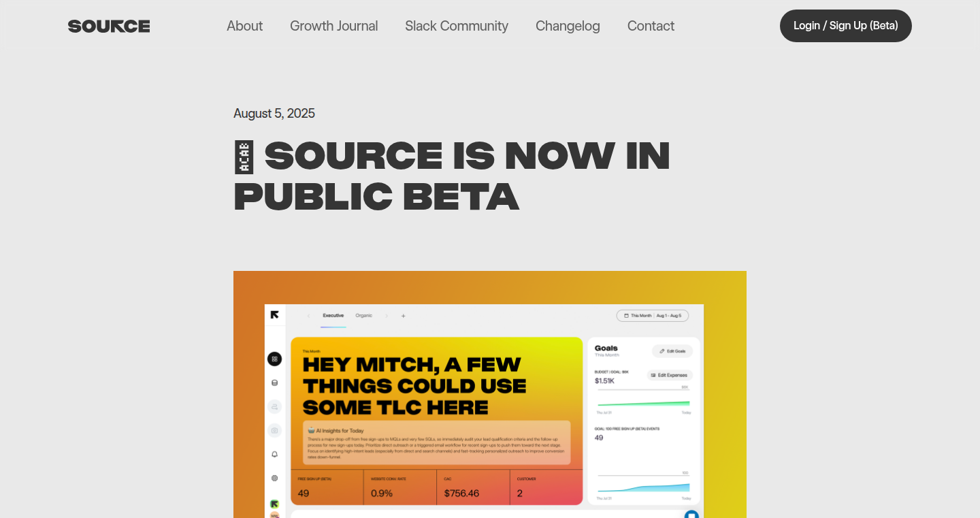Click the dashboard preview image
Screen dimensions: 980x518
click(490, 394)
